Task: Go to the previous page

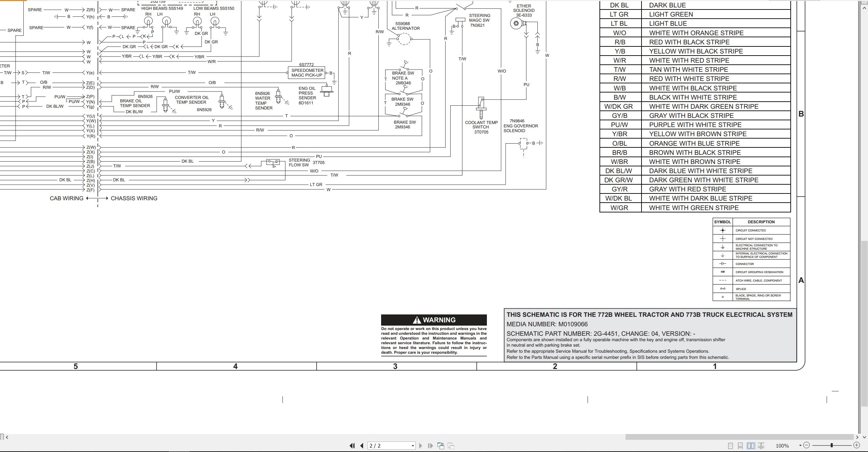Action: (362, 446)
